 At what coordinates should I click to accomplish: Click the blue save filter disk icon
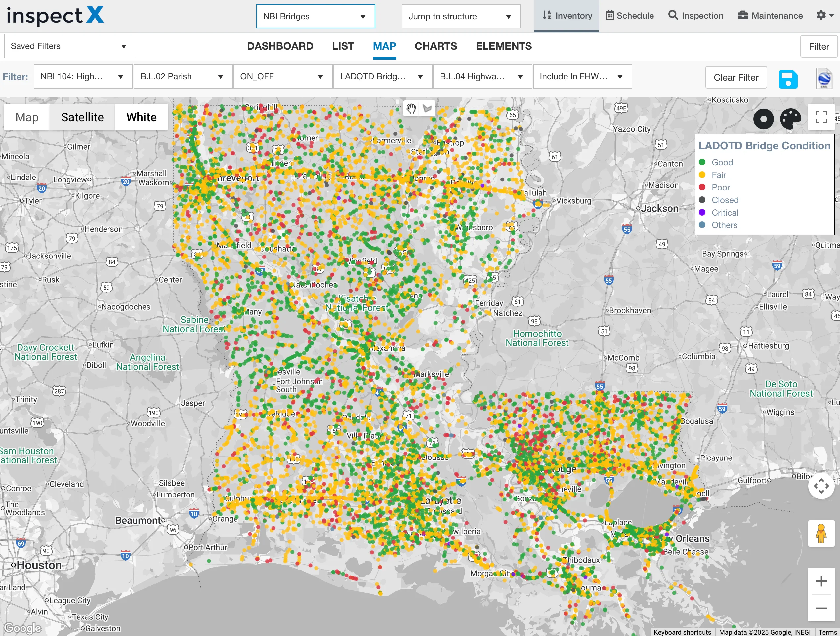tap(788, 79)
